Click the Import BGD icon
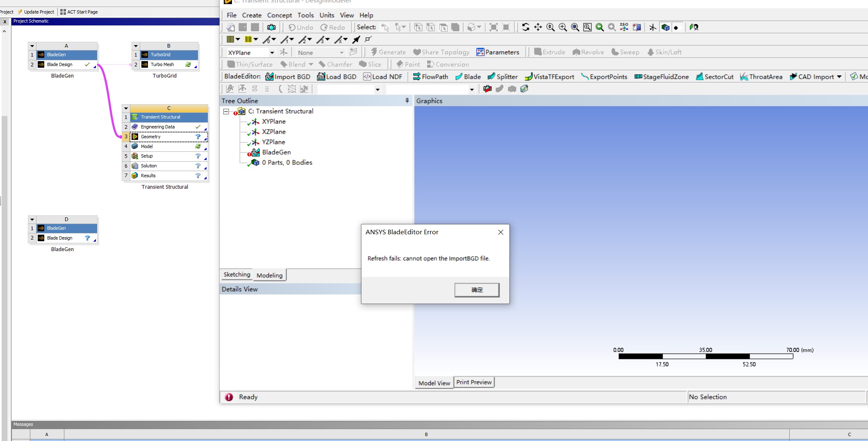 pos(269,77)
